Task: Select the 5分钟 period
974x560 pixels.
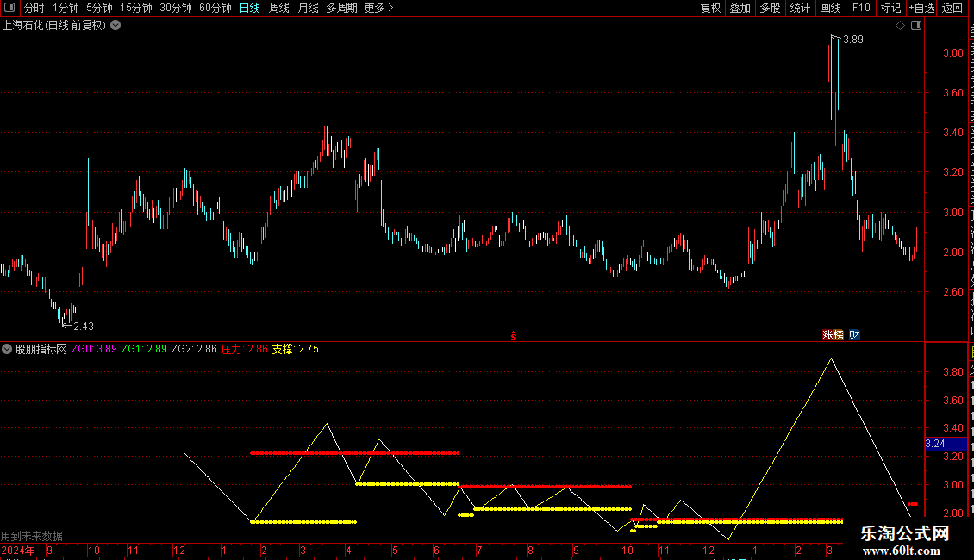Action: [x=99, y=8]
